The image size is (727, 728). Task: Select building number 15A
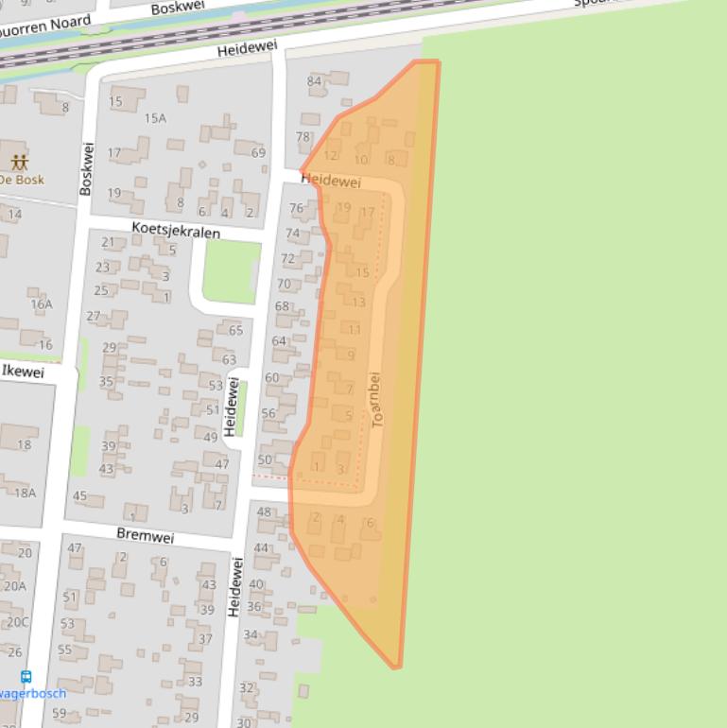click(x=155, y=118)
